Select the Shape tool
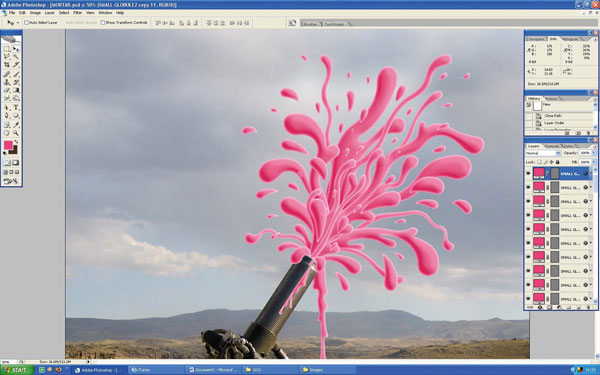 [16, 115]
